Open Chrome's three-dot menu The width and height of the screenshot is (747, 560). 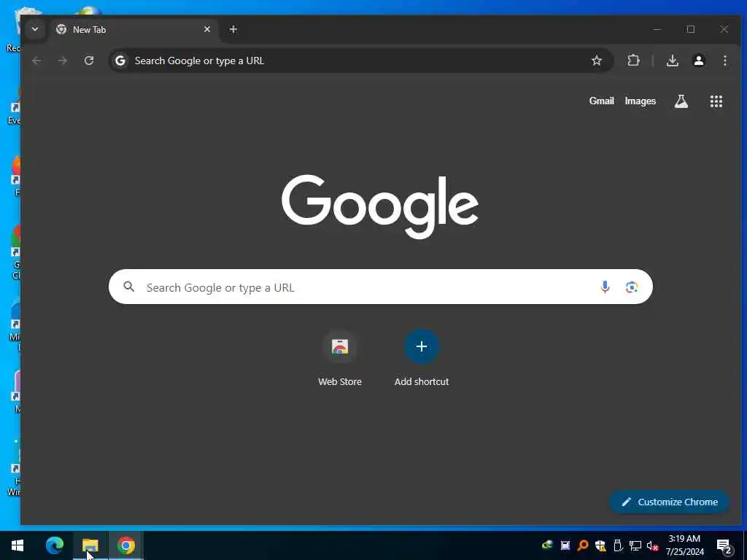tap(724, 61)
